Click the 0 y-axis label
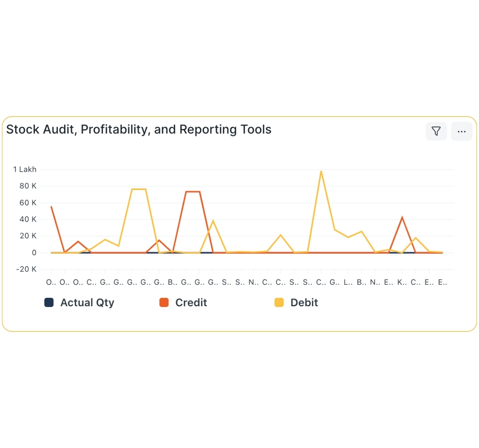The width and height of the screenshot is (479, 448). tap(34, 253)
